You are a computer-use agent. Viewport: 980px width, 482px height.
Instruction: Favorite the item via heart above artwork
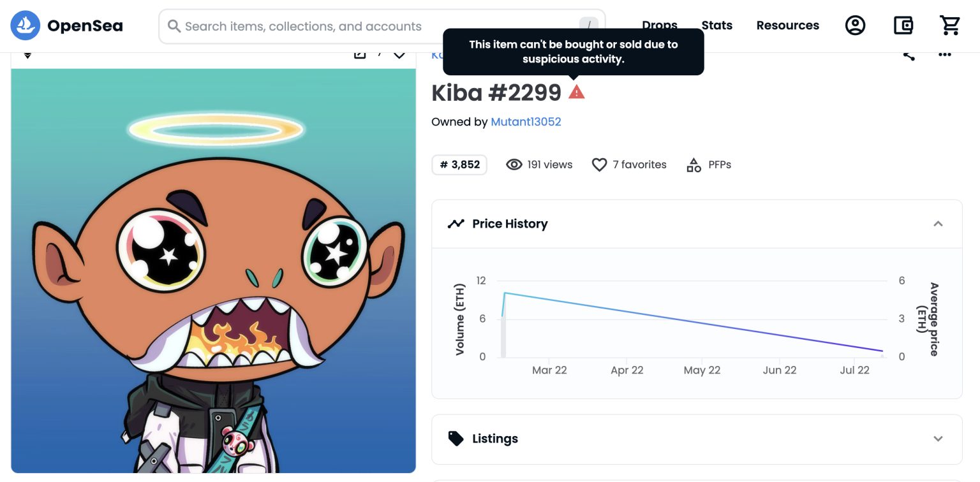[x=399, y=55]
